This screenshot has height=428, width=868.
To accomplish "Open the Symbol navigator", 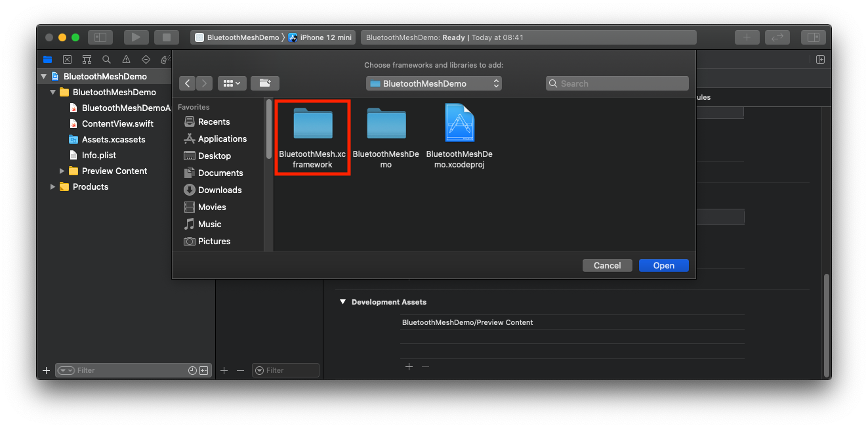I will 87,59.
